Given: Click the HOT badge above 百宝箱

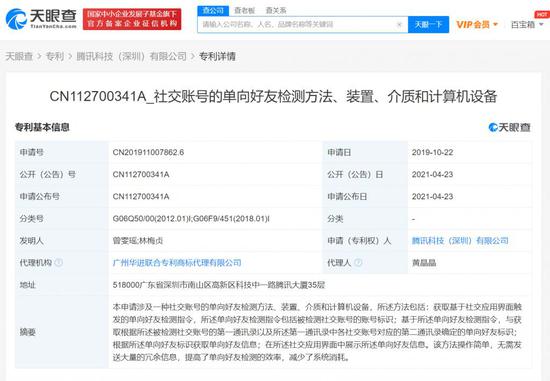Looking at the screenshot, I should (x=542, y=14).
